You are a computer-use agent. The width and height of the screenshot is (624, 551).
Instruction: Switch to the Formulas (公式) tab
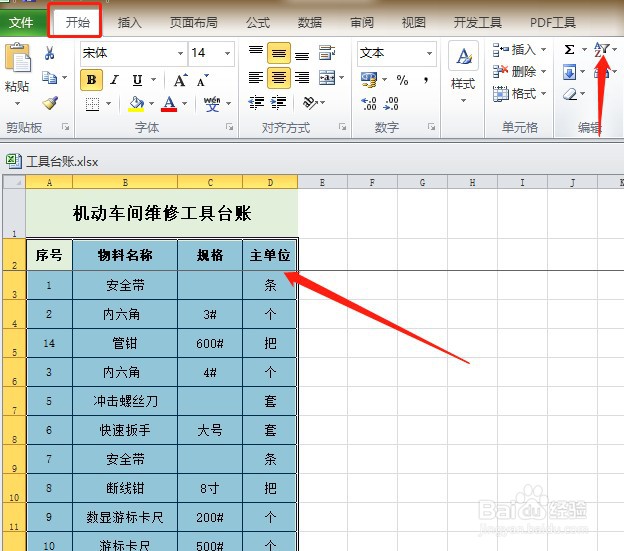[258, 23]
